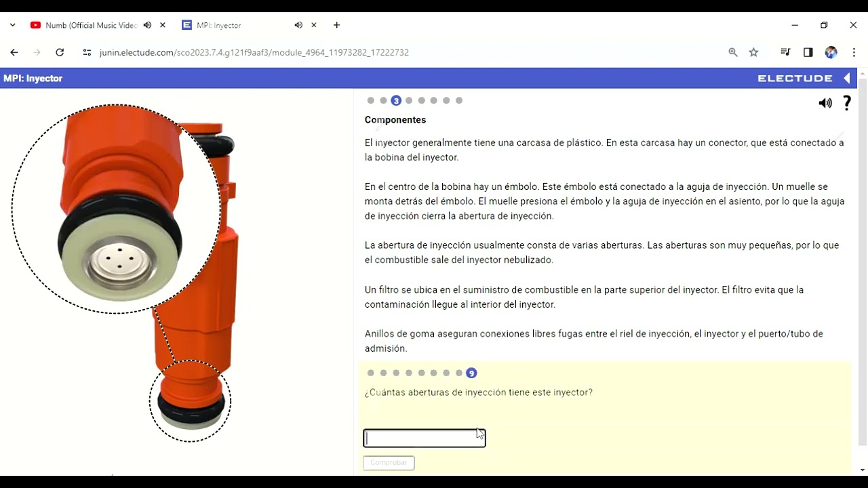This screenshot has height=488, width=868.
Task: Go to the last lesson step dot
Action: pyautogui.click(x=459, y=100)
